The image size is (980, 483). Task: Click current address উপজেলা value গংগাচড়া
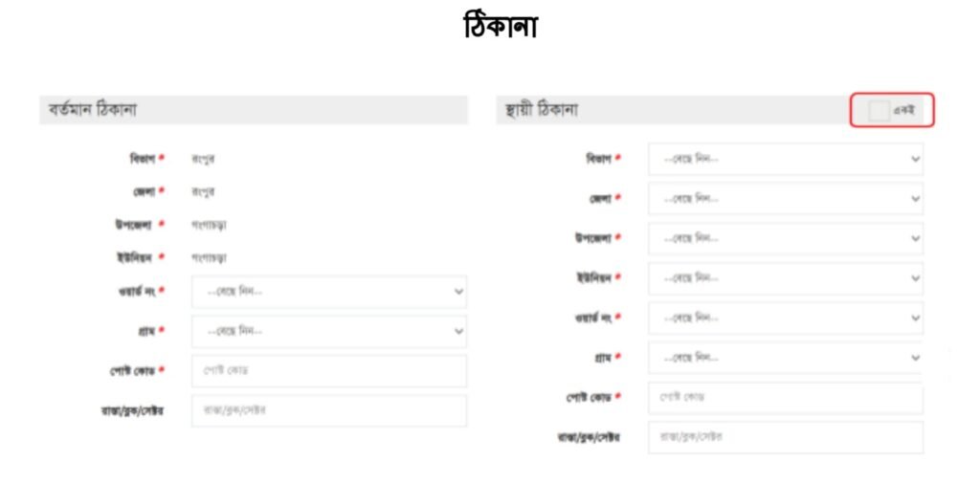coord(209,225)
